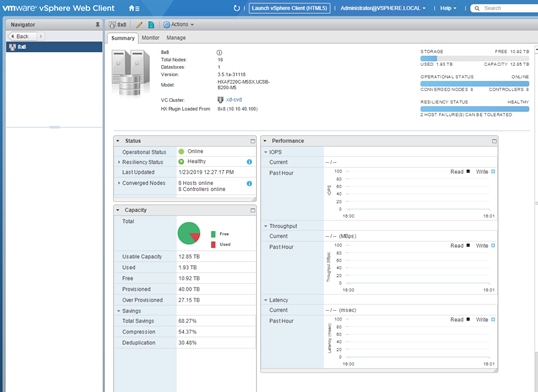Click the Deduplication value 30.48%

(187, 343)
